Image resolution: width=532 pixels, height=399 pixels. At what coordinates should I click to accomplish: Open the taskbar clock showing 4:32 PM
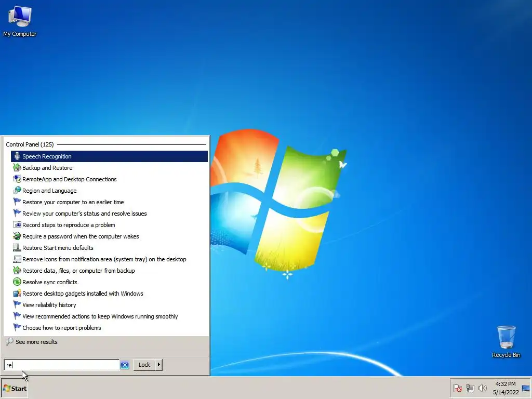(506, 388)
